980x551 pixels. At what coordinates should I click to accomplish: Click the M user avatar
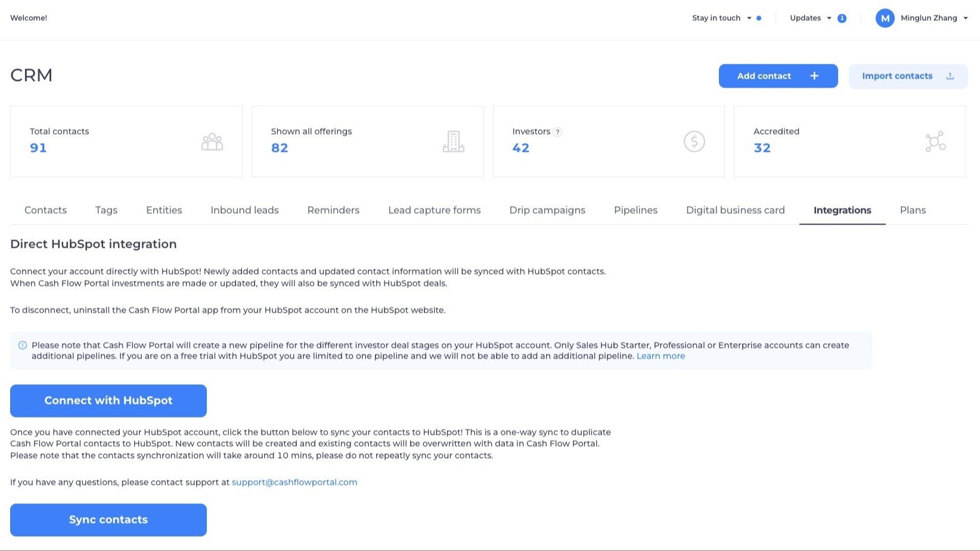point(885,18)
